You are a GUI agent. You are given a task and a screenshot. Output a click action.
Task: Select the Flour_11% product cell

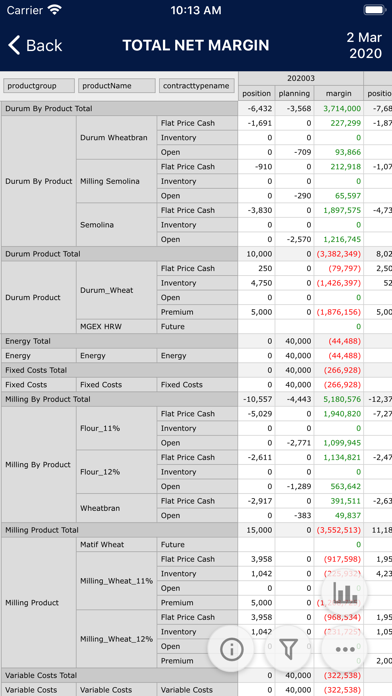tap(117, 428)
